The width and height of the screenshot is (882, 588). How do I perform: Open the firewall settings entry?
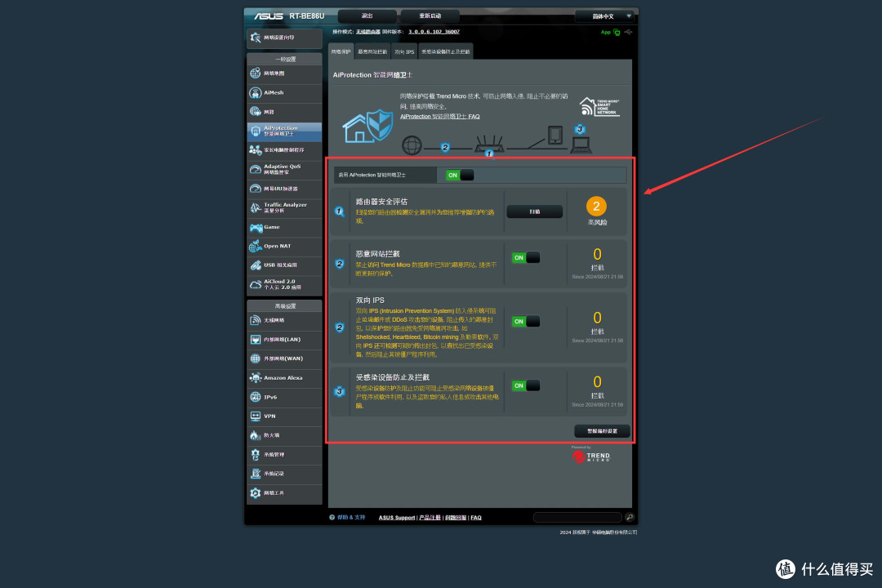(284, 435)
